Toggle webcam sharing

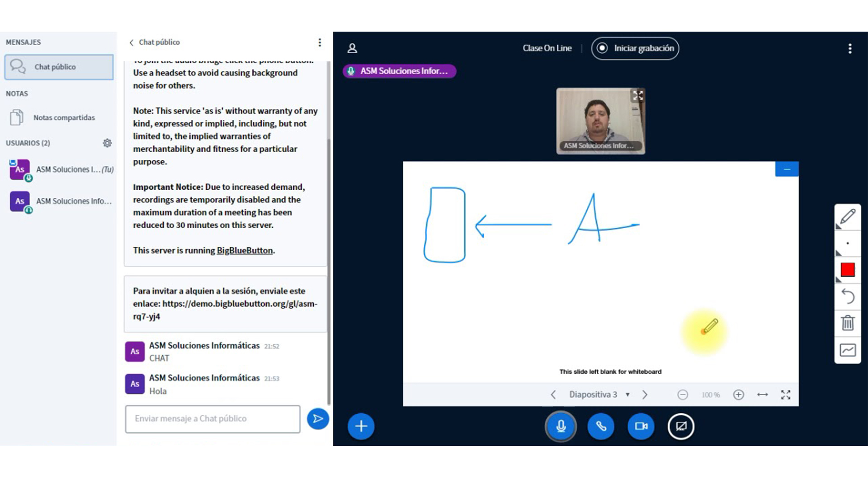tap(641, 426)
